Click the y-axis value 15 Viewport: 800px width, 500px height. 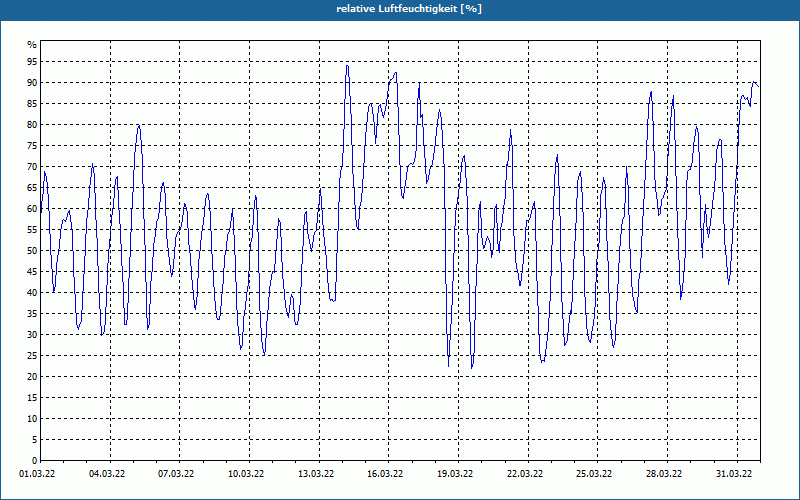click(x=32, y=397)
